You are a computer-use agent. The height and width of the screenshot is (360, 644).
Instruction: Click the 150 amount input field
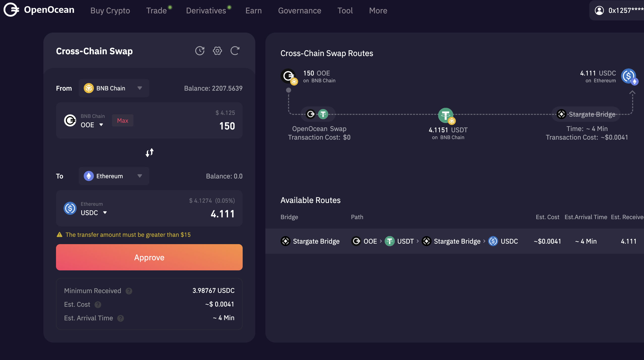[x=227, y=126]
